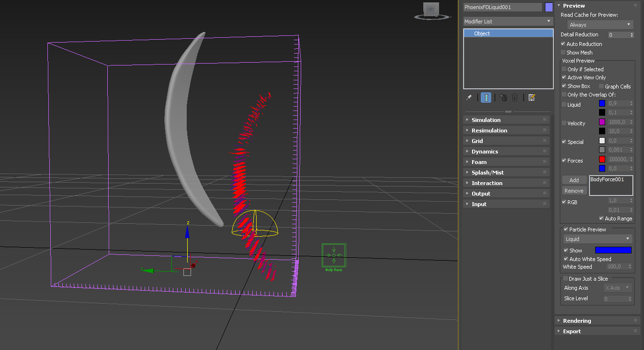
Task: Enable Only the Overlap Of checkbox
Action: tap(564, 95)
